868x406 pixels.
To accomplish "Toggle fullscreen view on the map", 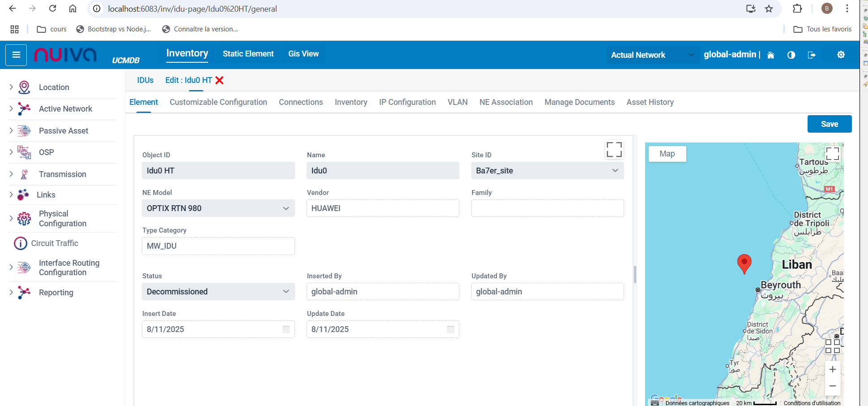I will click(x=832, y=154).
